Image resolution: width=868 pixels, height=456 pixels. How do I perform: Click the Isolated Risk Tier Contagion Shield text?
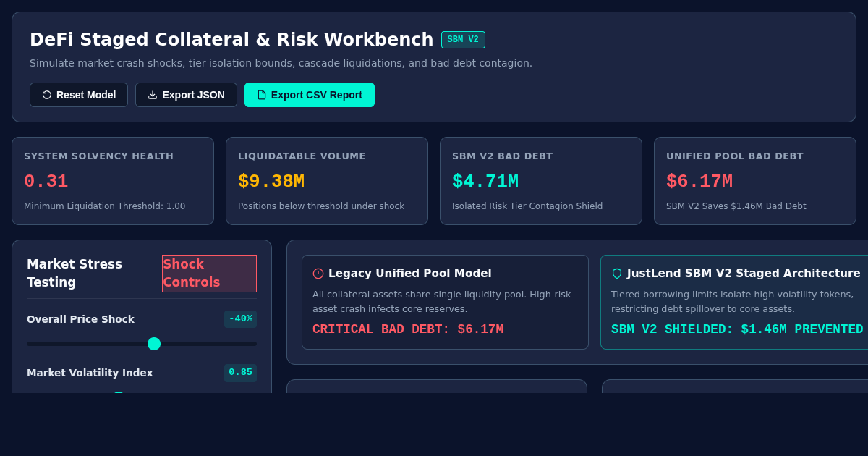click(527, 206)
